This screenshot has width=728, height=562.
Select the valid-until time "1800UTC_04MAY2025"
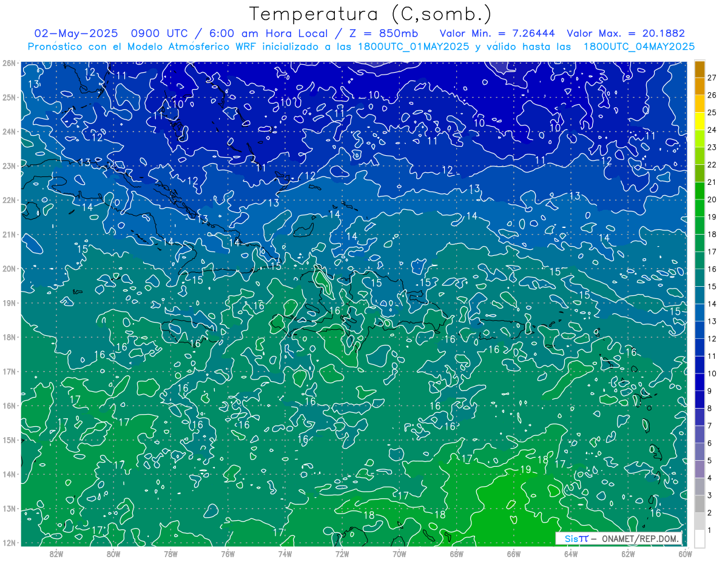(x=639, y=47)
